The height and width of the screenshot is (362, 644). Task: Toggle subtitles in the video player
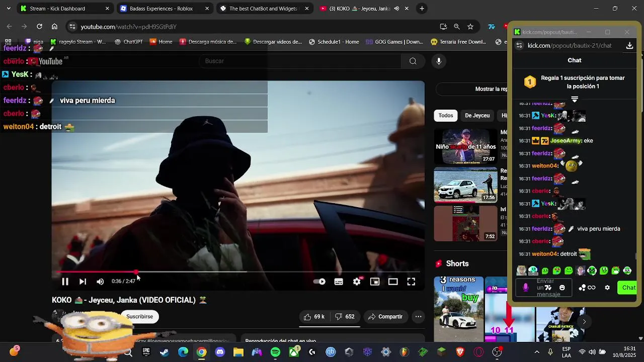coord(339,282)
